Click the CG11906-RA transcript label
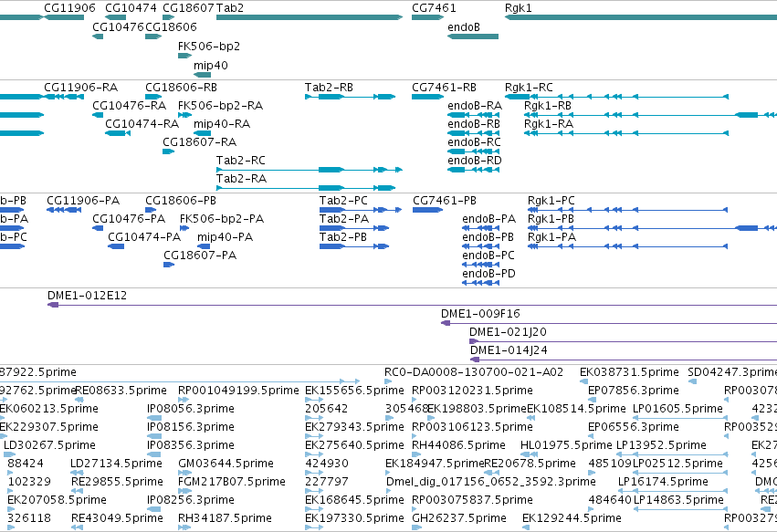This screenshot has height=532, width=777. click(80, 88)
